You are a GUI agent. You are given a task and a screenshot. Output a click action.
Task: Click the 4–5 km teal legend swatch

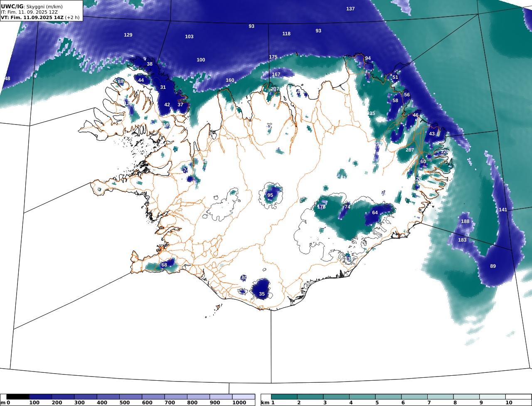point(362,397)
